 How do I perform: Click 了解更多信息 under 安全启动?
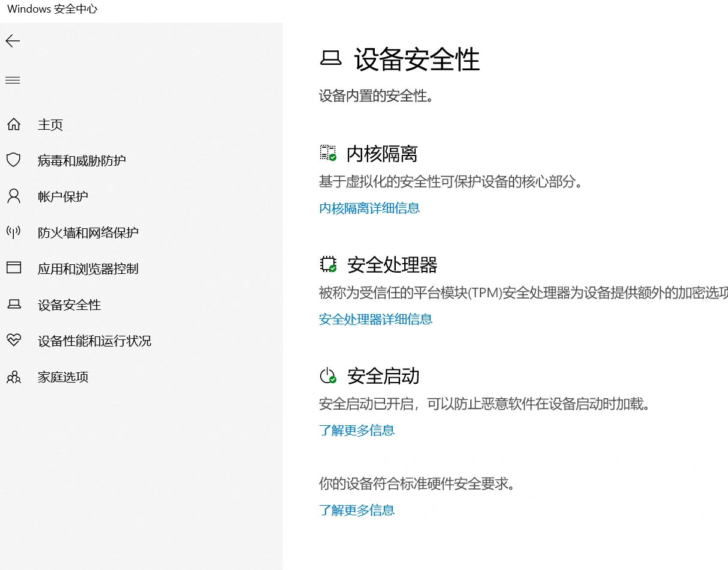click(x=357, y=430)
